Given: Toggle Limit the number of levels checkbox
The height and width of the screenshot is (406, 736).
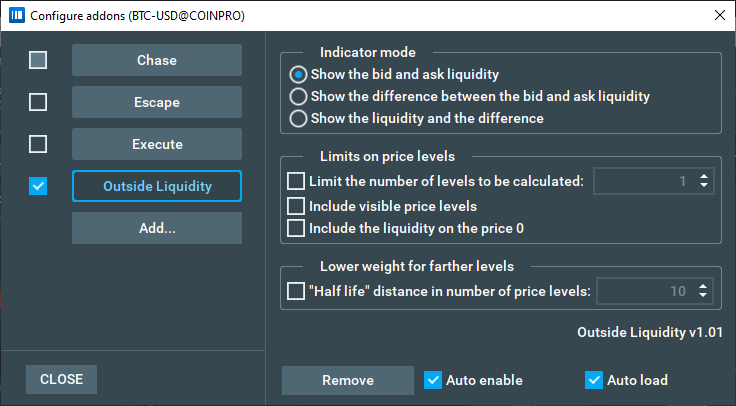Looking at the screenshot, I should [x=296, y=181].
